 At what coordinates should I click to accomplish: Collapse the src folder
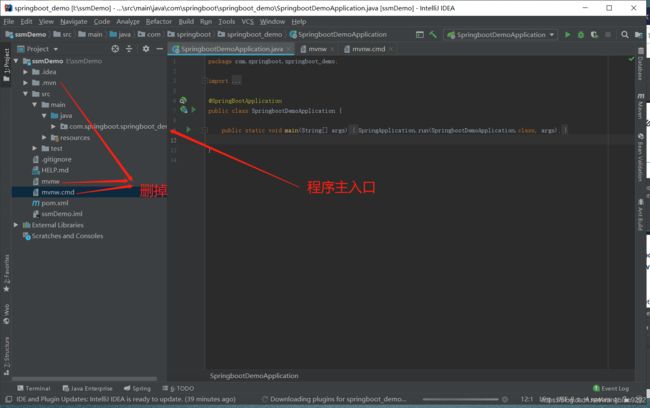click(x=26, y=94)
